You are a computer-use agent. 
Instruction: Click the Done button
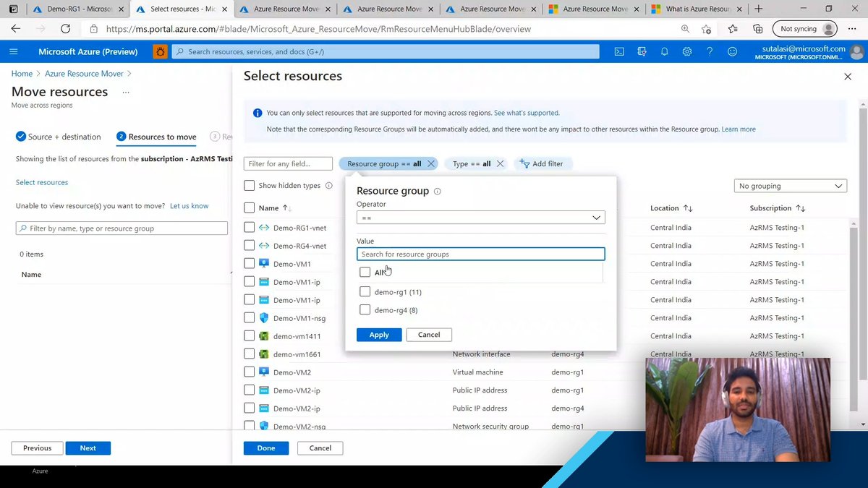pyautogui.click(x=266, y=448)
